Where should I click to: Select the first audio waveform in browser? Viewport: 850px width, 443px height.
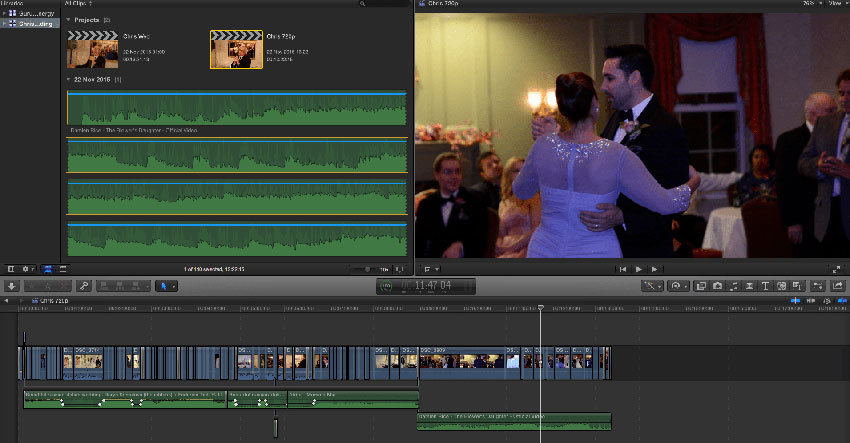236,108
